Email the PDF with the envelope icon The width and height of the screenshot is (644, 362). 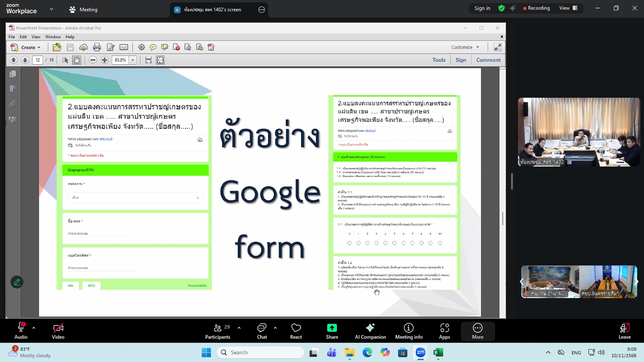click(123, 47)
